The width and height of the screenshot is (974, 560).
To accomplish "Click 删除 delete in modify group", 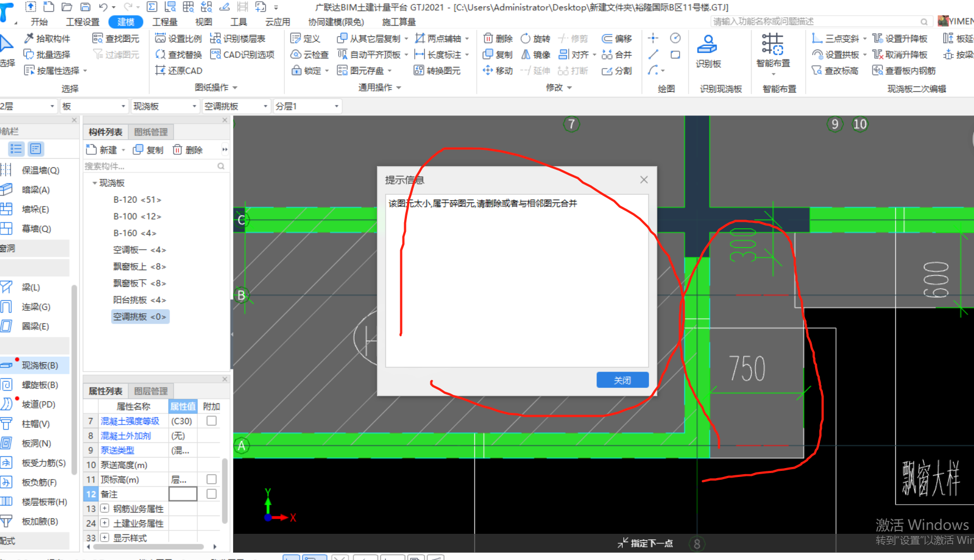I will (x=498, y=38).
